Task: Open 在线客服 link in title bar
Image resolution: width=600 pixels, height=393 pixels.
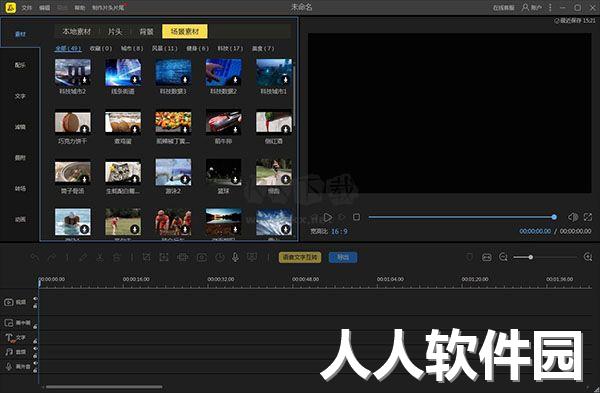Action: pyautogui.click(x=504, y=8)
